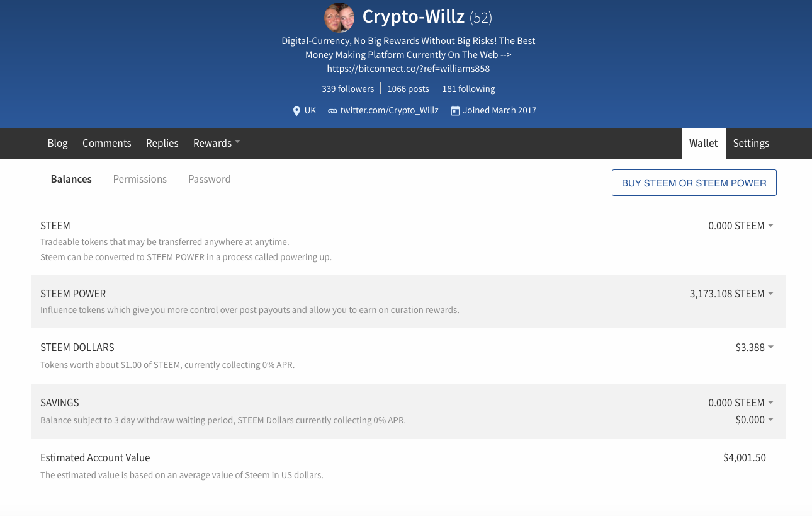Switch to the Permissions sub-tab
This screenshot has height=516, width=812.
[x=140, y=179]
